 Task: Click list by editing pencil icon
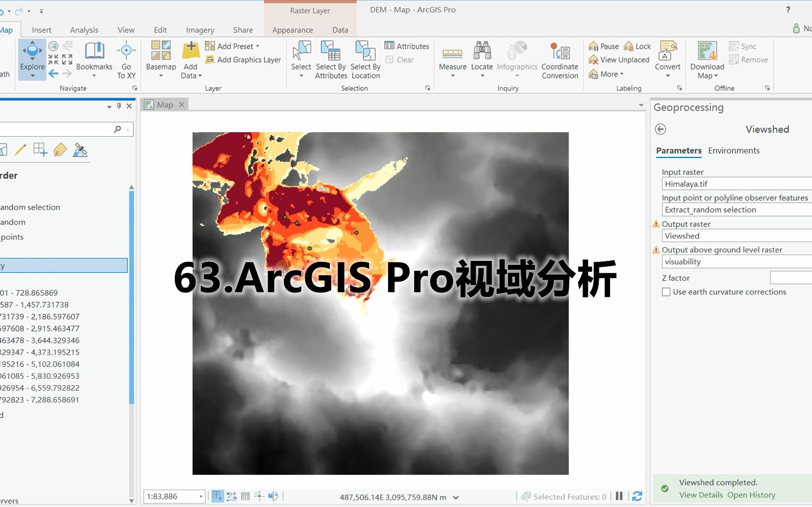20,150
